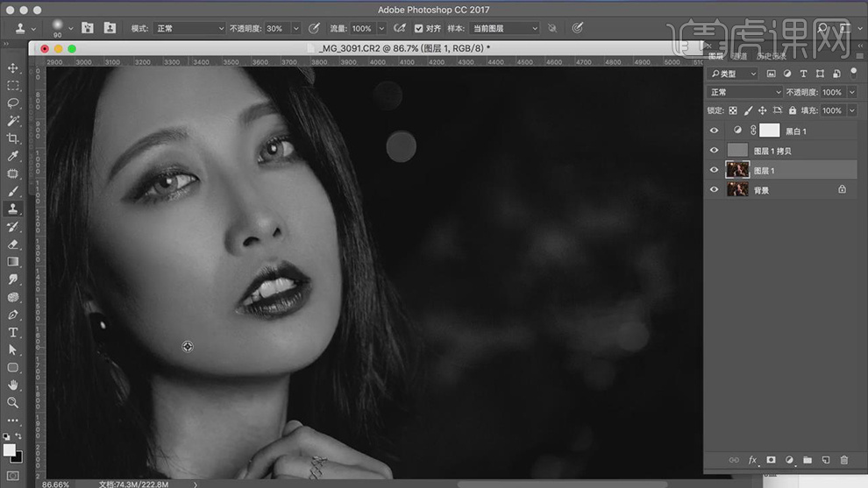Create new fill or adjustment layer
The width and height of the screenshot is (868, 488).
coord(789,460)
